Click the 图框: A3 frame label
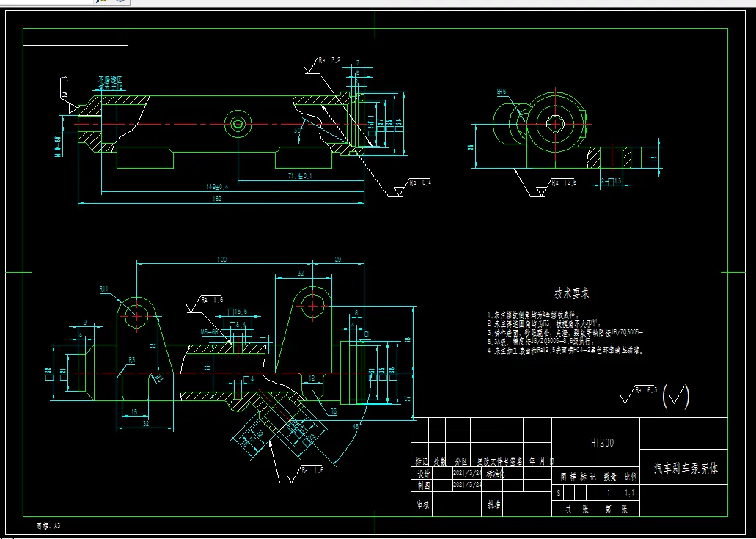 point(48,527)
